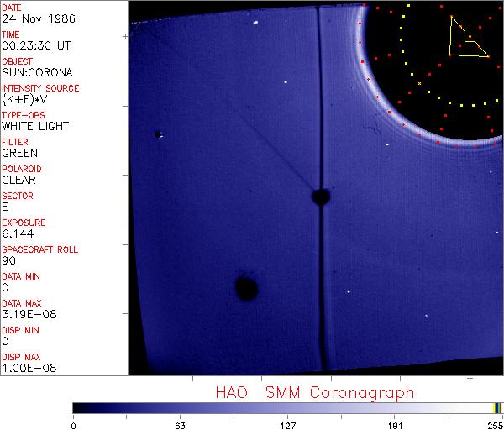Click the CLEAR polaroid value
Image resolution: width=504 pixels, height=430 pixels.
[x=18, y=180]
